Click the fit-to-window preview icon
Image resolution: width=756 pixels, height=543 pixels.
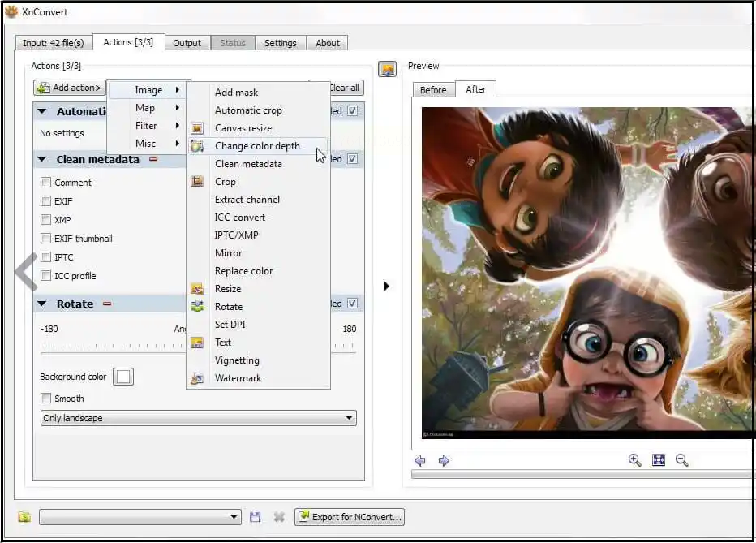pos(658,460)
